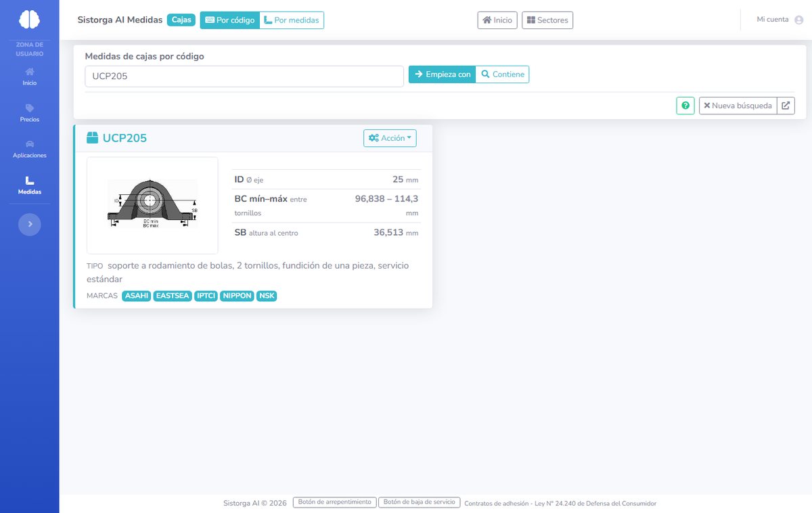Screen dimensions: 812x513
Task: Open the Acción dropdown menu
Action: point(390,138)
